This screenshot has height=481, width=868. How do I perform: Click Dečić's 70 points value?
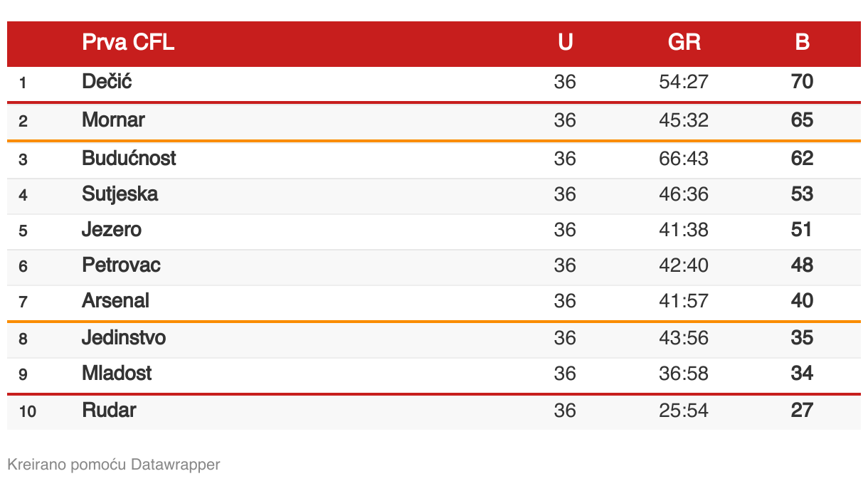click(802, 82)
